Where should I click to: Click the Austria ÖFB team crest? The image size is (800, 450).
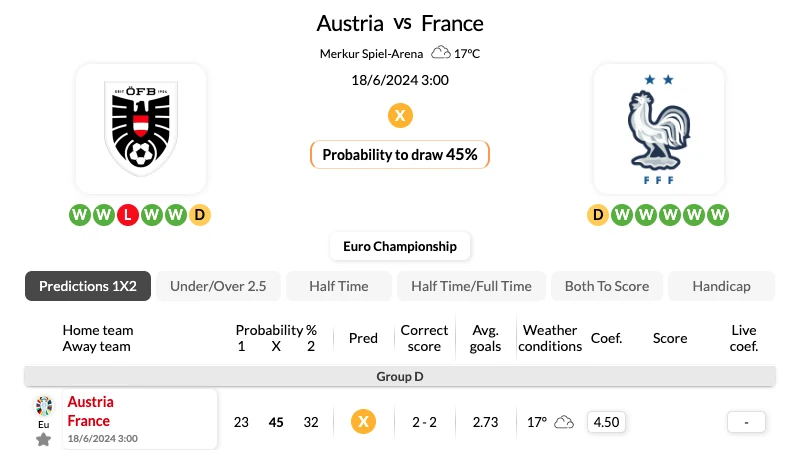coord(141,129)
